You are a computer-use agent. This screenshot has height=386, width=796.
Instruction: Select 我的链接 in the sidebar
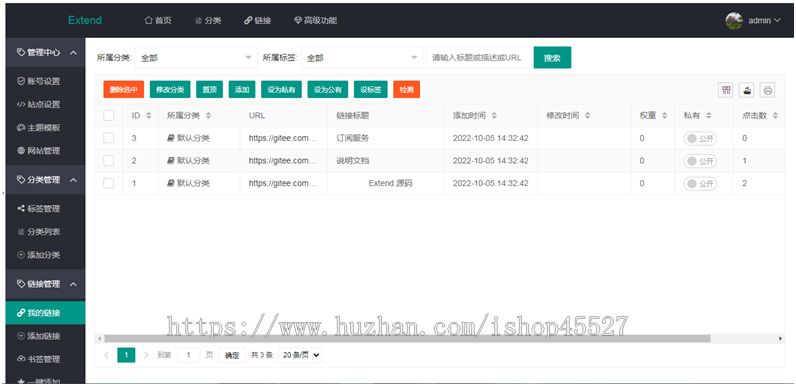coord(46,313)
